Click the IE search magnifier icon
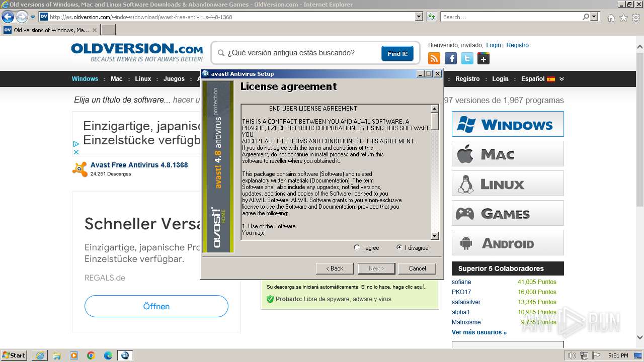This screenshot has width=644, height=362. (586, 17)
